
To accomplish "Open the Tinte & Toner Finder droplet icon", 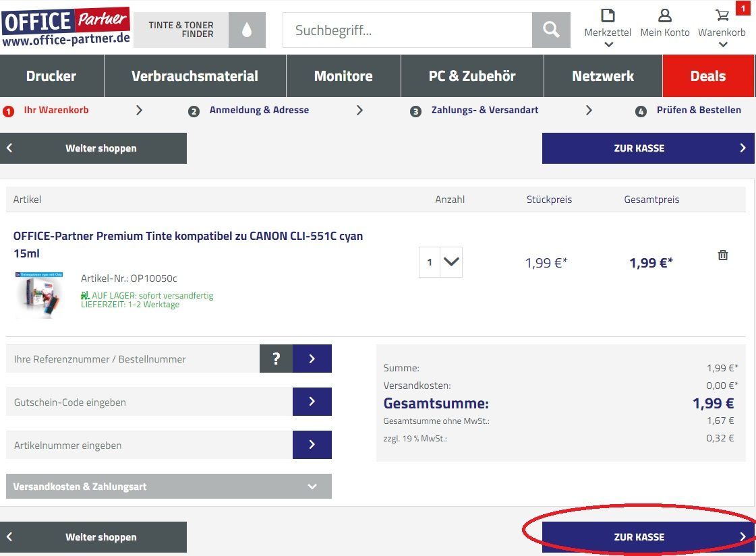I will tap(247, 30).
